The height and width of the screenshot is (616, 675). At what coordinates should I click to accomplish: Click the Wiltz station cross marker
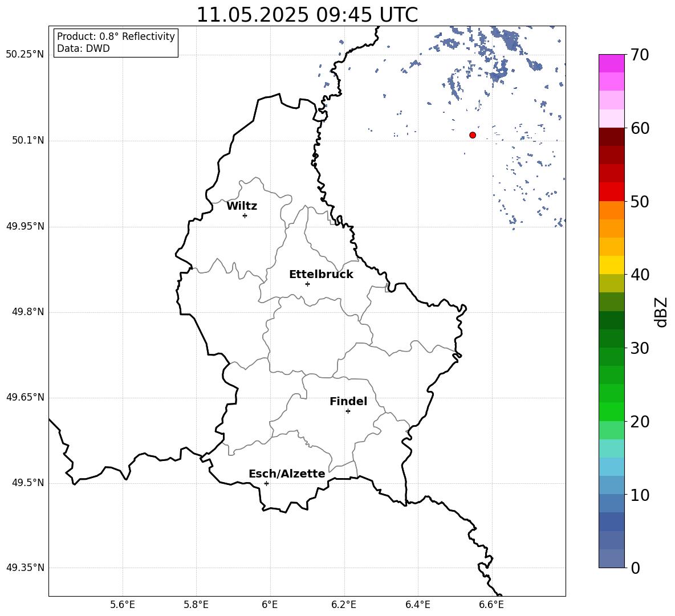pos(245,215)
